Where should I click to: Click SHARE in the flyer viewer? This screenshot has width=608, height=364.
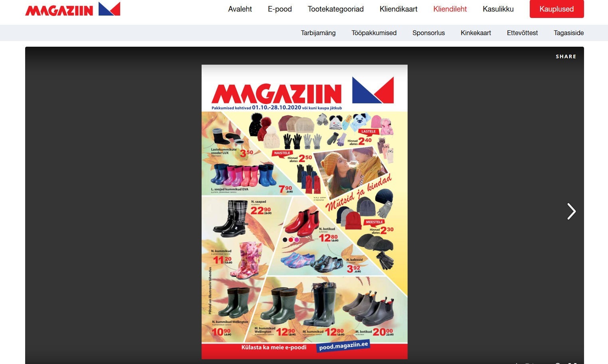tap(566, 56)
